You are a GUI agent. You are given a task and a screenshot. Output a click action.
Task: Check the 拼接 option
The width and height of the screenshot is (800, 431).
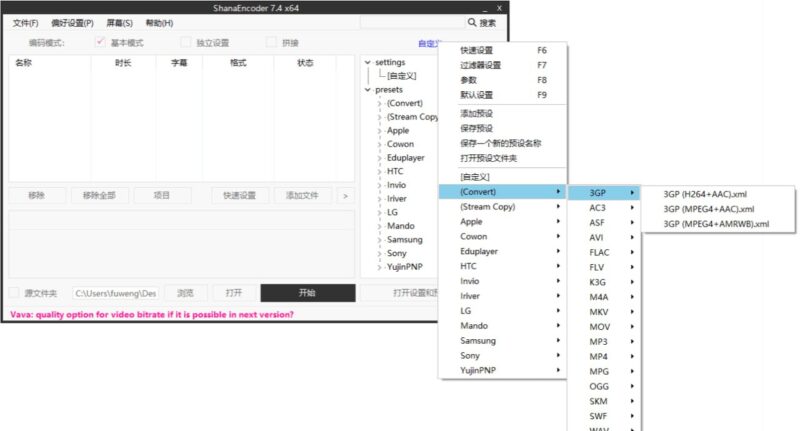click(x=272, y=43)
